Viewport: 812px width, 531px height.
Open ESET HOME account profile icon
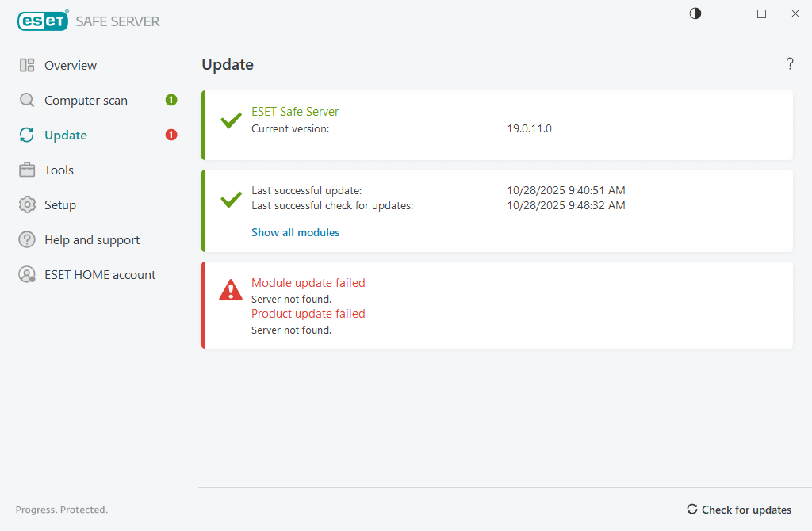point(25,274)
